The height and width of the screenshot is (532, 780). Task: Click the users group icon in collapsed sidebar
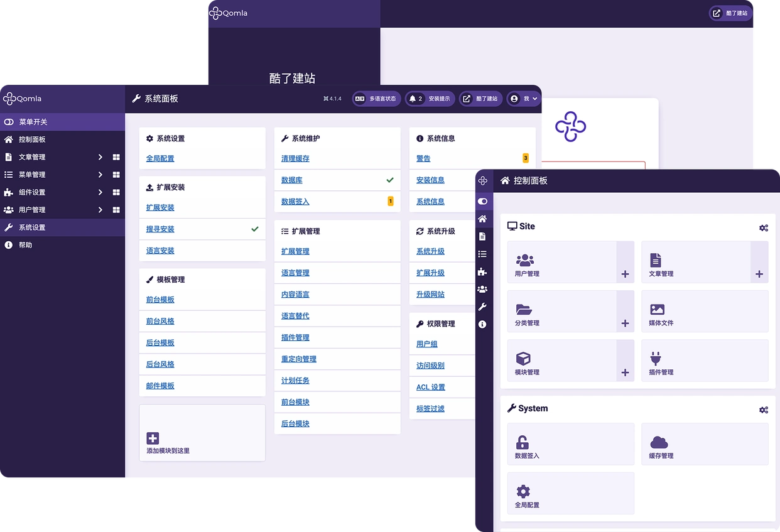pyautogui.click(x=482, y=289)
